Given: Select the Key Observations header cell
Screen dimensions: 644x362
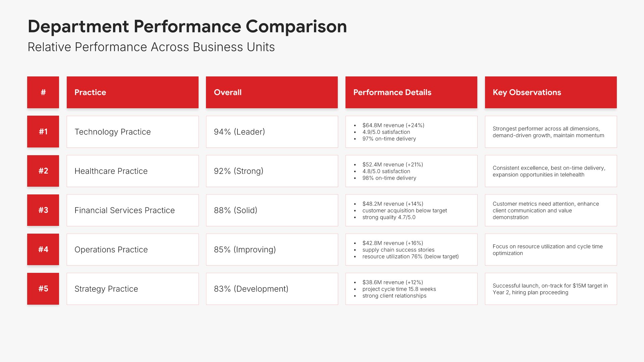Looking at the screenshot, I should click(x=551, y=92).
